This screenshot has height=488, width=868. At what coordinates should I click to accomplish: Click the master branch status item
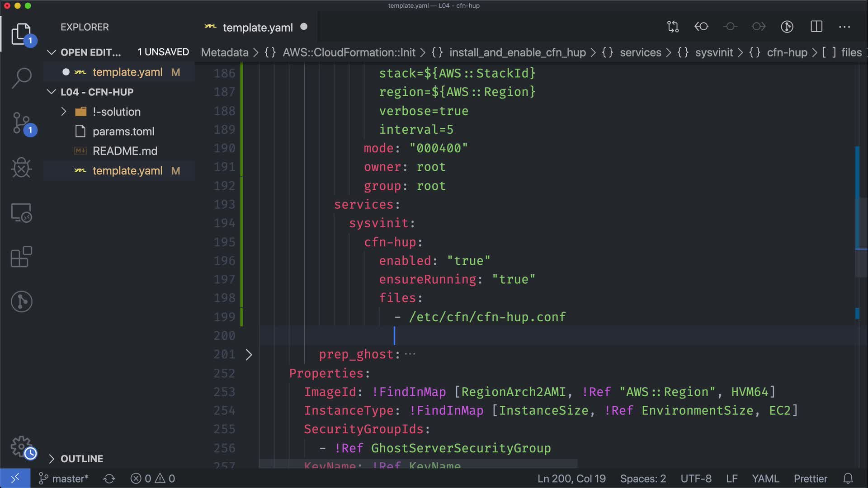coord(64,479)
